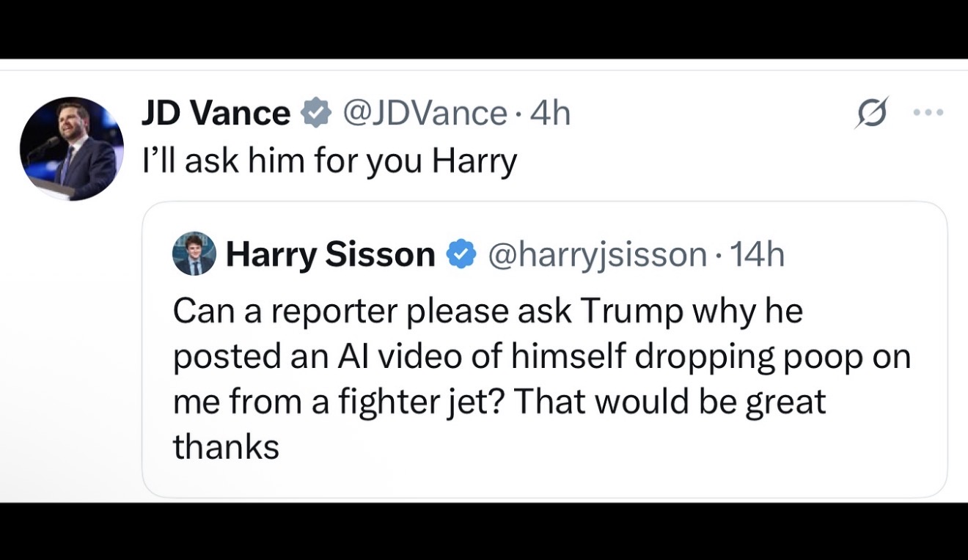Tap the Grok slashed-circle icon

[x=871, y=115]
